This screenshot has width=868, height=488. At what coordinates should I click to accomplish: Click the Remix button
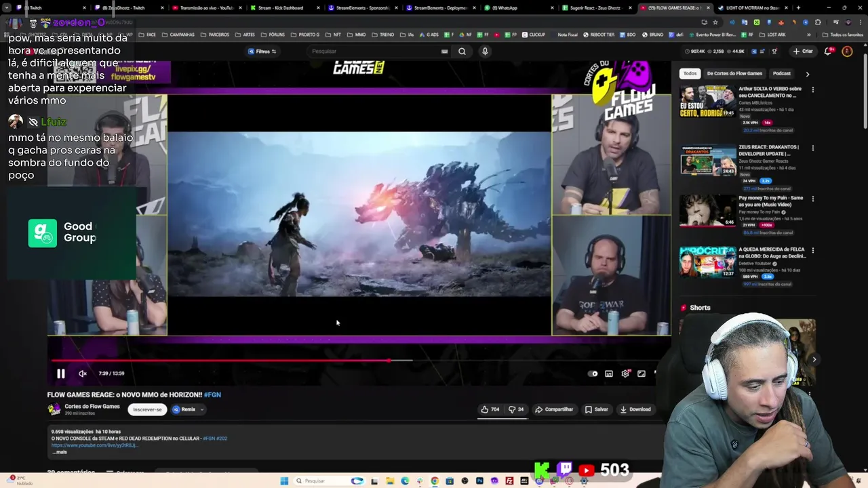184,409
